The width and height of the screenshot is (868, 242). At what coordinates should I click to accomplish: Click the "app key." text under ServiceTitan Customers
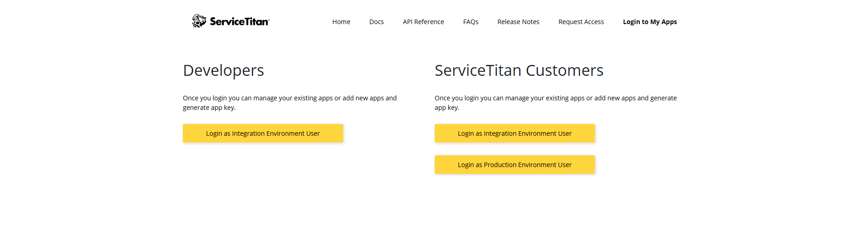(446, 108)
